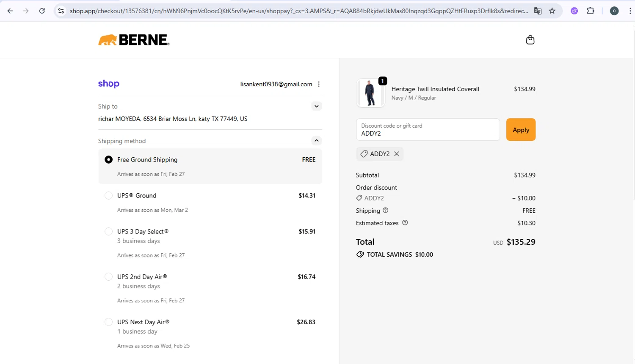Click the browser address bar URL
The width and height of the screenshot is (635, 364).
[x=299, y=11]
